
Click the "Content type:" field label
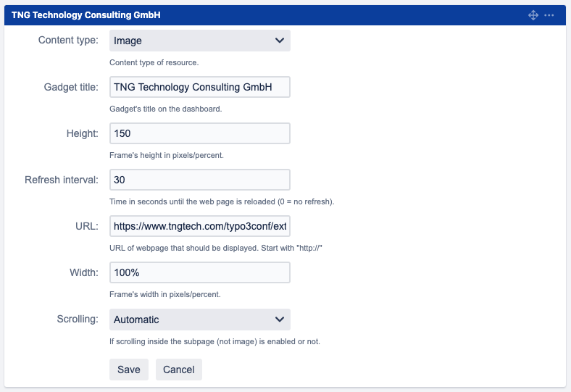click(x=68, y=41)
